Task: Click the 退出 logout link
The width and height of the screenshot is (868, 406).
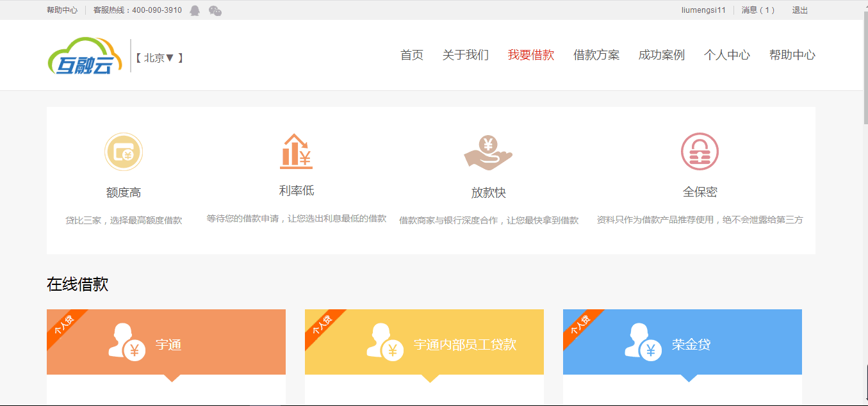Action: 800,10
